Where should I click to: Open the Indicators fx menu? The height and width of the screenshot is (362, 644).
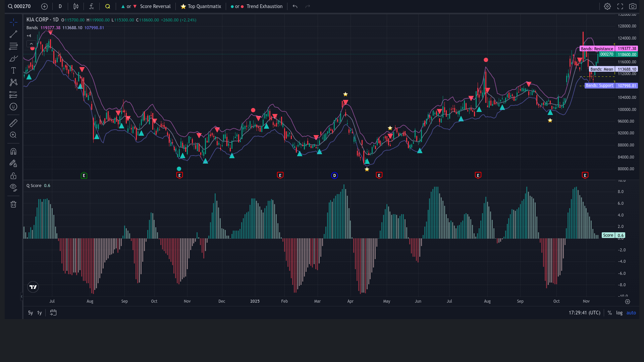tap(92, 6)
